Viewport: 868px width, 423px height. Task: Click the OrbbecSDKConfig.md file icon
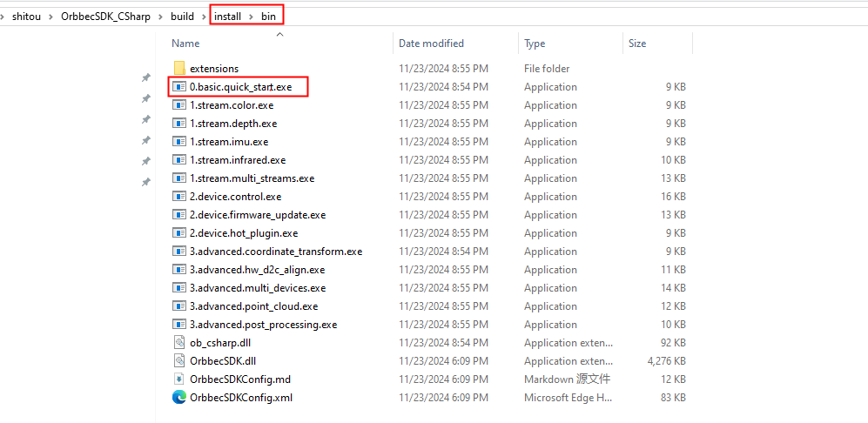(x=178, y=379)
